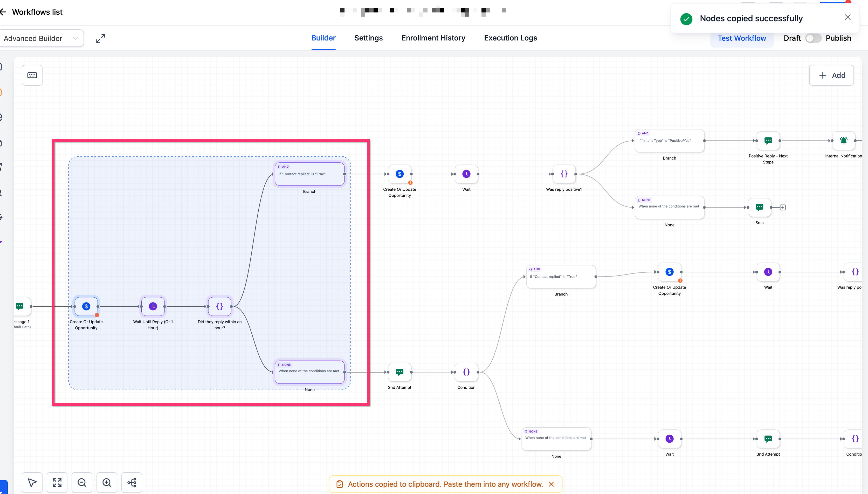This screenshot has width=868, height=494.
Task: Open the Sms message node
Action: point(760,207)
